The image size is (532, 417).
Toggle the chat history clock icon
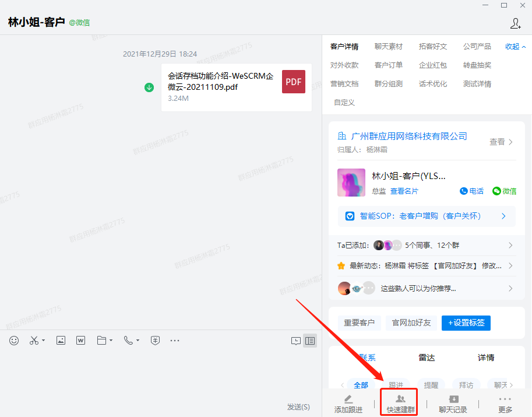pyautogui.click(x=296, y=341)
